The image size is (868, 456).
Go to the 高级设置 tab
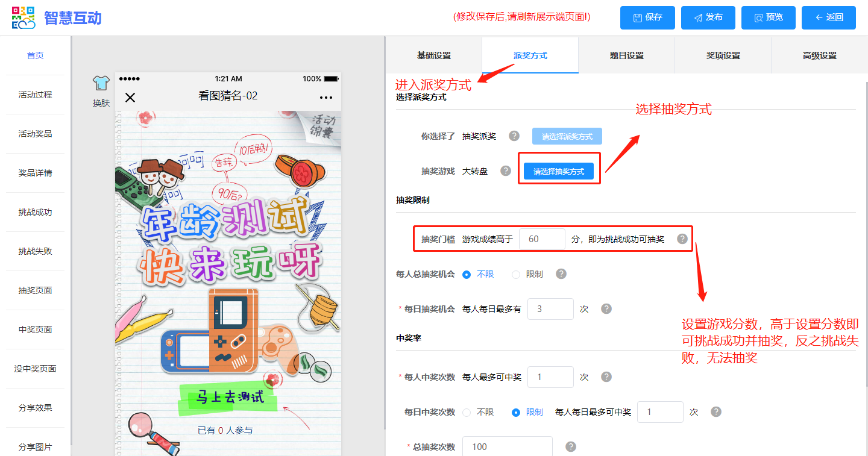[x=819, y=55]
